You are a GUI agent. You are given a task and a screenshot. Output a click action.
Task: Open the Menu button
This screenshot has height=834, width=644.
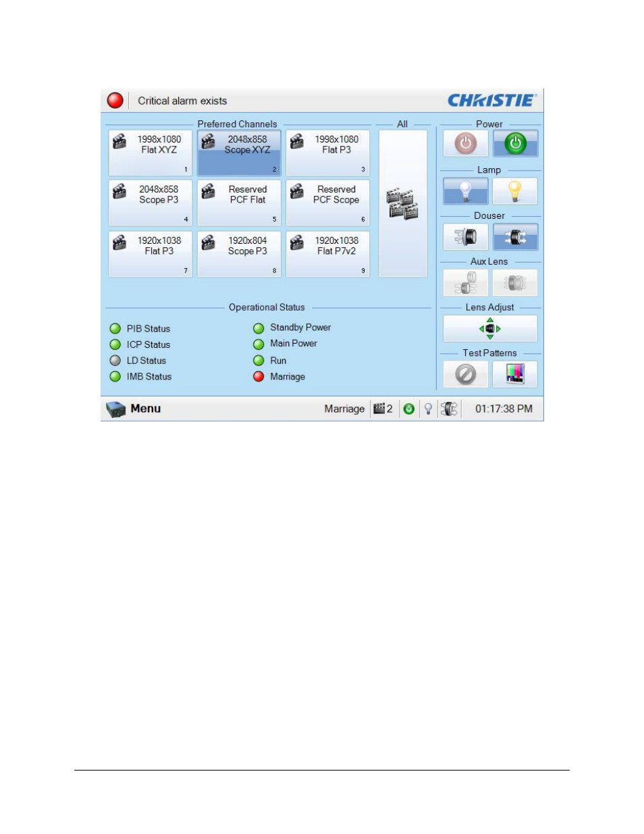tap(134, 409)
